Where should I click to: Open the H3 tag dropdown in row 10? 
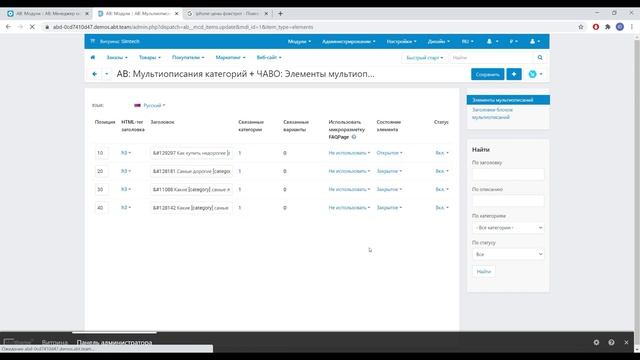point(126,153)
